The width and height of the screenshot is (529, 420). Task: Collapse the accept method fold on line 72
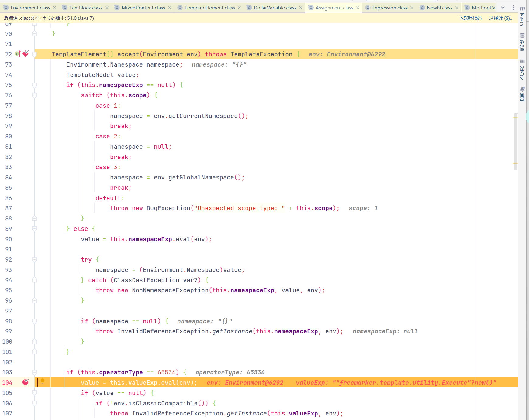tap(35, 54)
